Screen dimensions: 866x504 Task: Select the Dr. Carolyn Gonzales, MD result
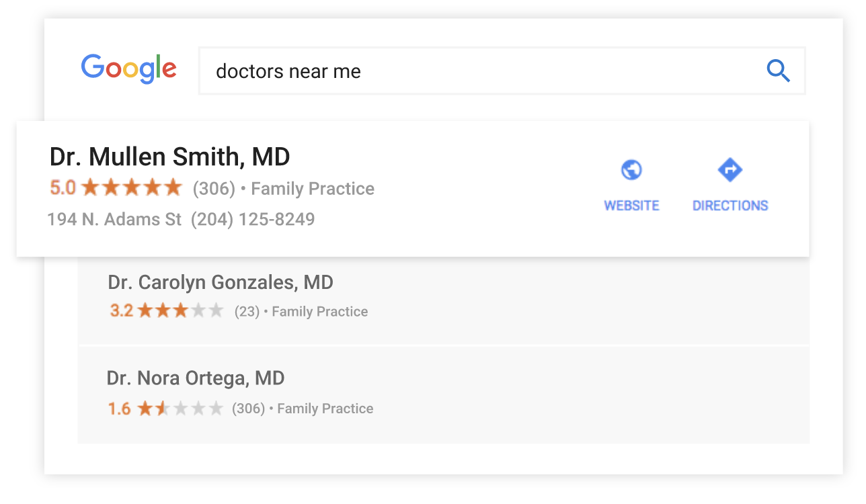pos(221,282)
